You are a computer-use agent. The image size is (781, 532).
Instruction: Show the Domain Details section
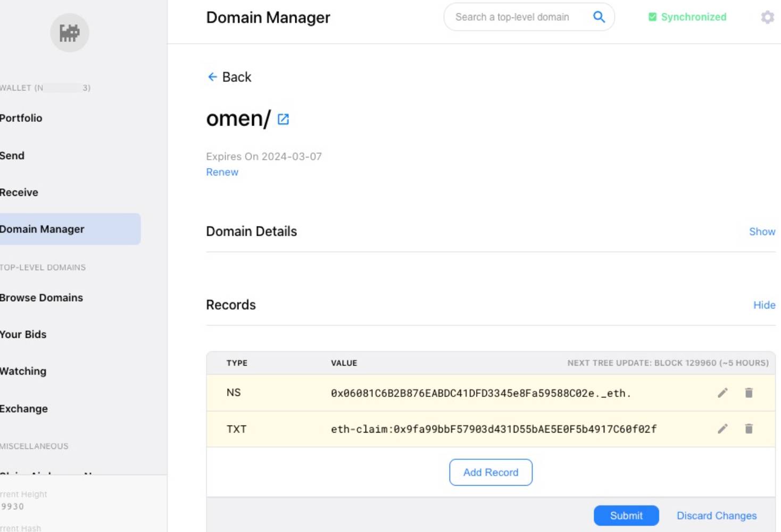point(762,231)
